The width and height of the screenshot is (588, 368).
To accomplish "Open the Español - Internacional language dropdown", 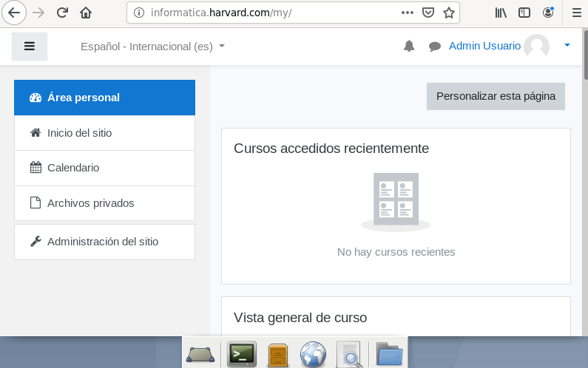I will [152, 47].
